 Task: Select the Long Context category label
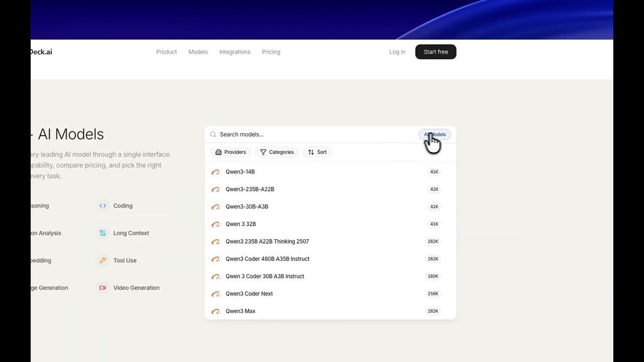[x=131, y=233]
